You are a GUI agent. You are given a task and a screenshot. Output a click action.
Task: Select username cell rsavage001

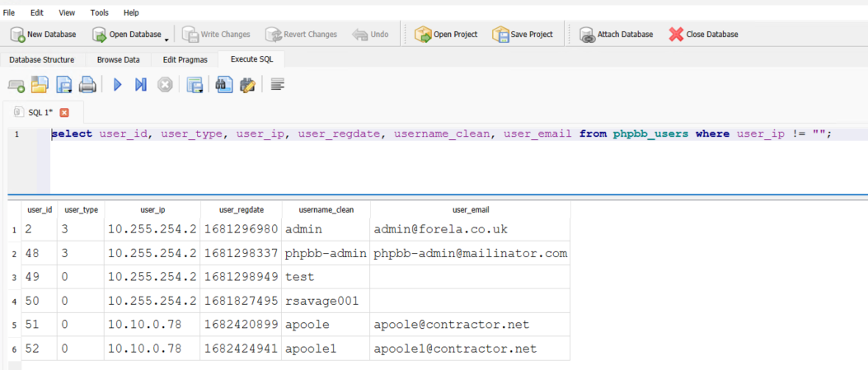(x=326, y=301)
